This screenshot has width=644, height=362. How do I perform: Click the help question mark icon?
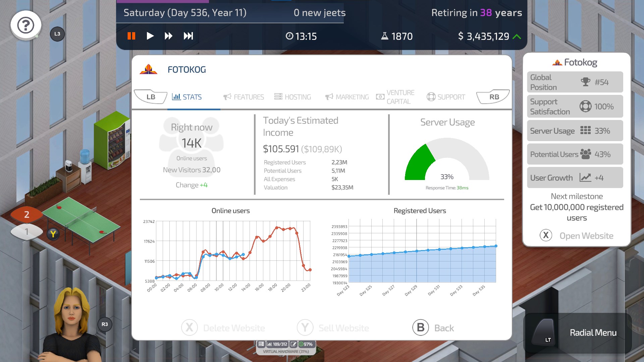click(x=26, y=25)
